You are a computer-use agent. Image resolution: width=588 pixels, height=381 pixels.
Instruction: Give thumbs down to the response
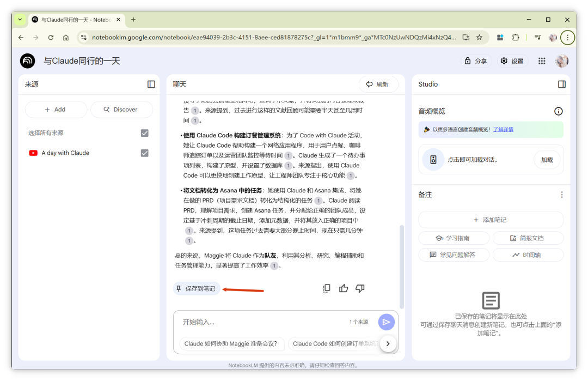click(x=360, y=288)
